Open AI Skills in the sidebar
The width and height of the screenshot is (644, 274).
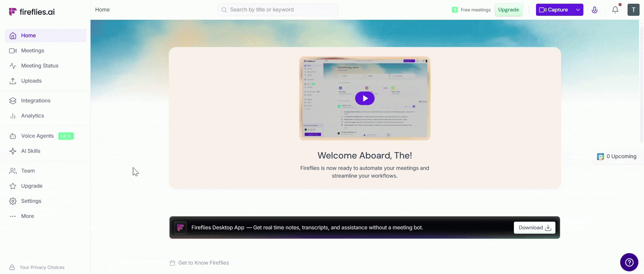[x=46, y=151]
